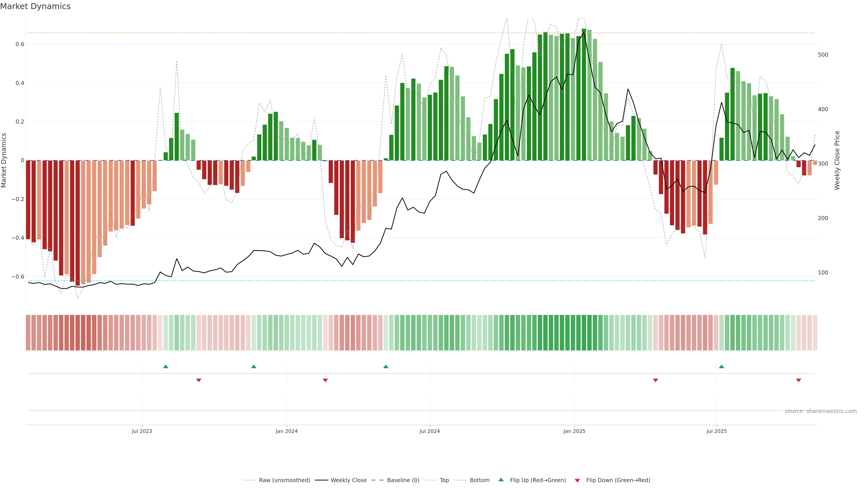868x488 pixels.
Task: Click the first red flip-down triangle marker
Action: 199,380
